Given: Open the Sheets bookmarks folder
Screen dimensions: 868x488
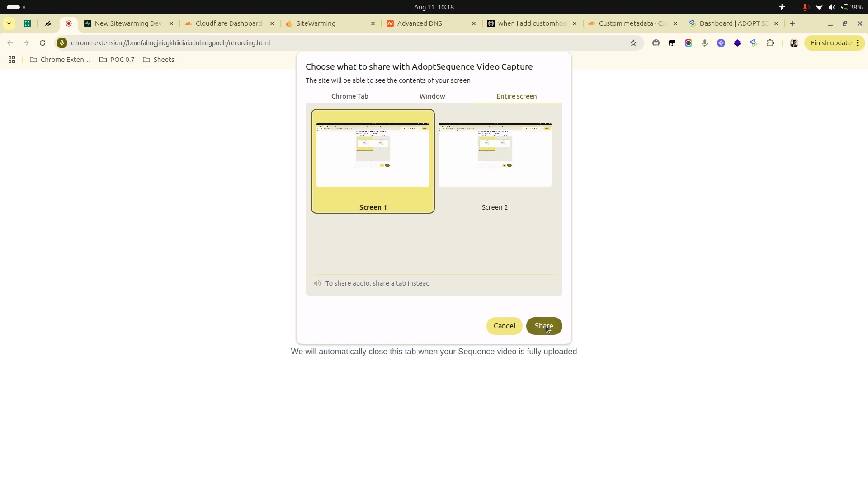Looking at the screenshot, I should [x=159, y=60].
